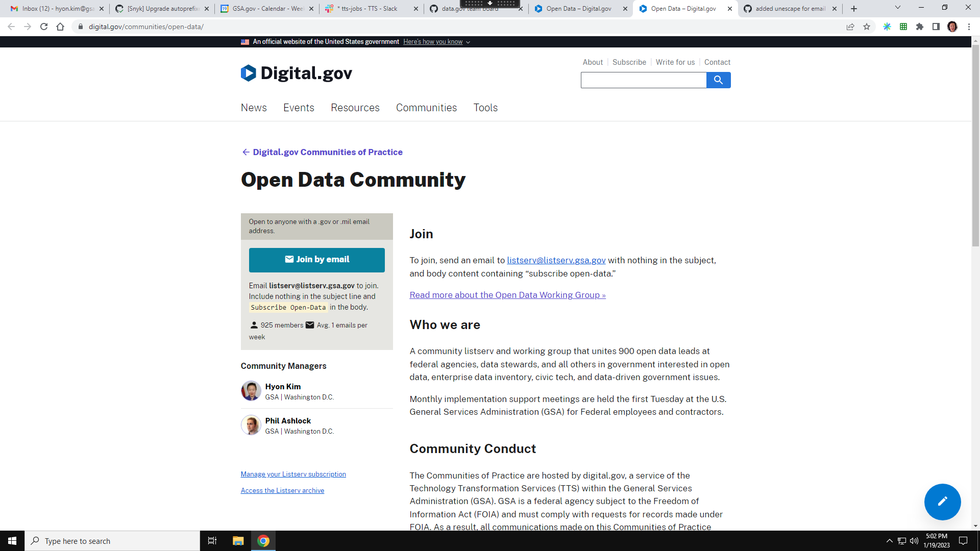The height and width of the screenshot is (551, 980).
Task: Click the Digital.gov play logo
Action: 248,73
